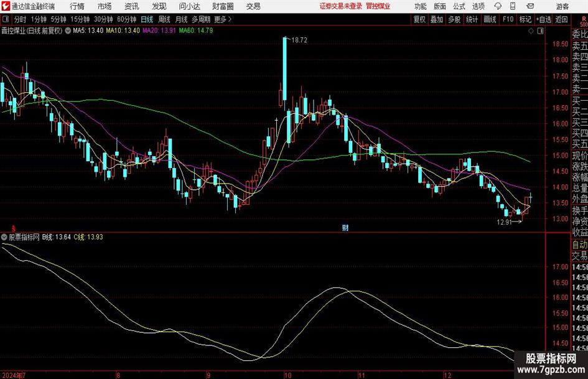Image resolution: width=588 pixels, height=379 pixels.
Task: Switch to the 5分钟 period tab
Action: [x=58, y=19]
